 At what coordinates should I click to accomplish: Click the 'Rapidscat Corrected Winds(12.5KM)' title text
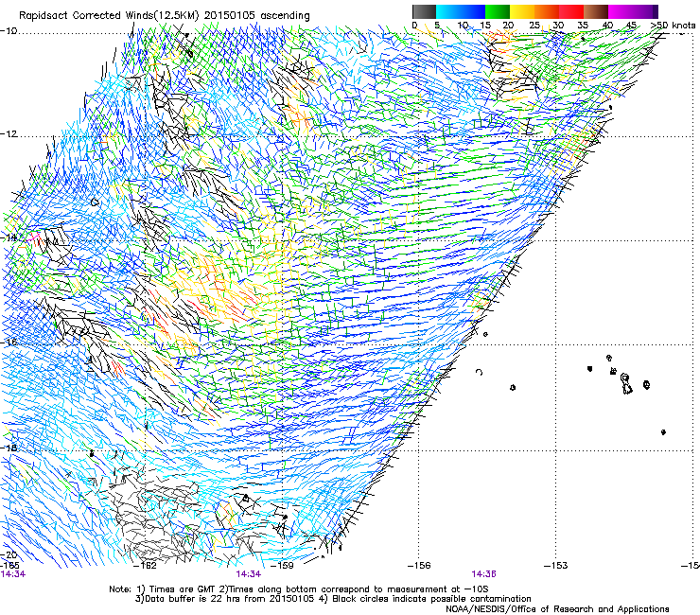110,16
